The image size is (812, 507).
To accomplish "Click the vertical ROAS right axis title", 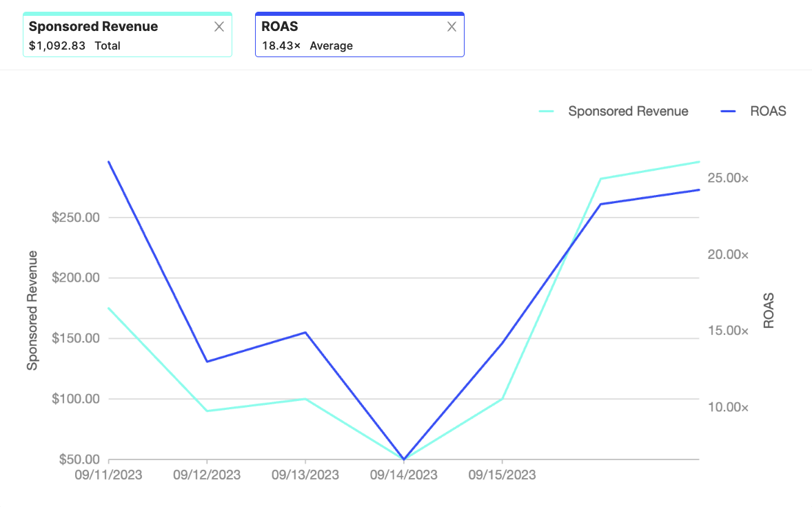I will pos(769,310).
